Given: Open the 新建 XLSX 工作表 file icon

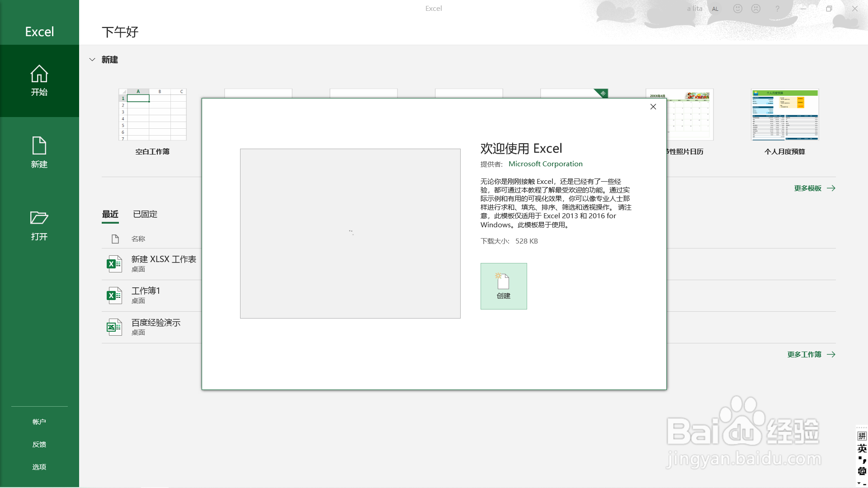Looking at the screenshot, I should coord(114,264).
